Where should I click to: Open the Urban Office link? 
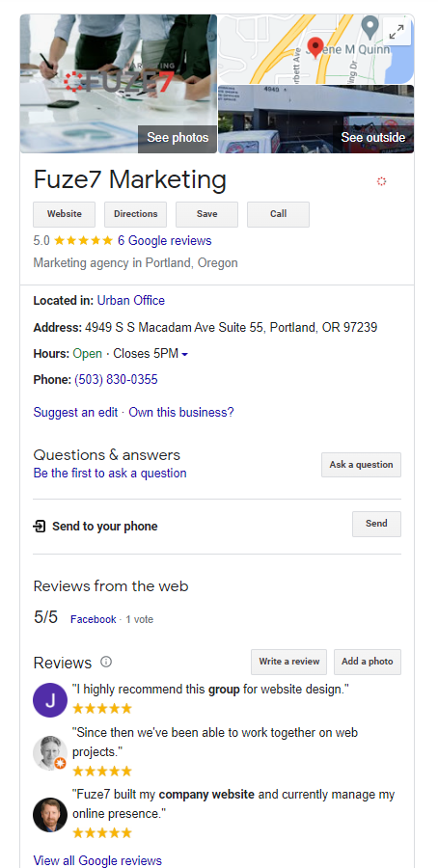(130, 301)
